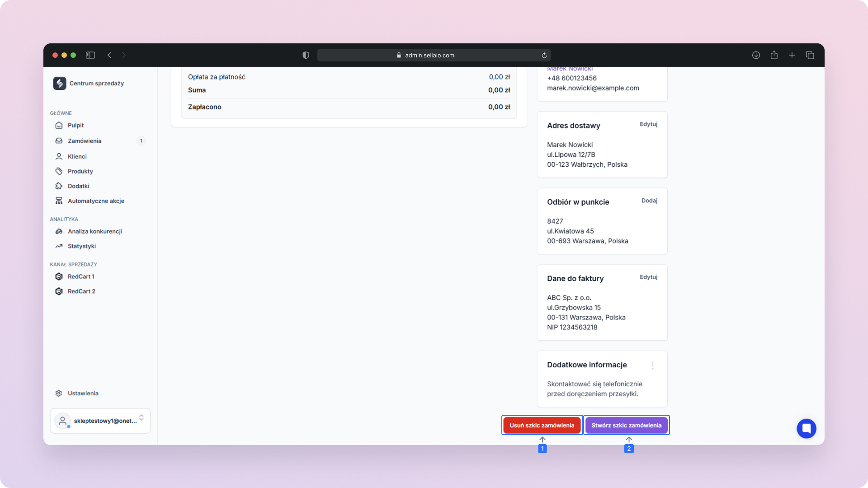Viewport: 868px width, 488px height.
Task: Click the Analiza konkurencji binoculars icon
Action: click(x=59, y=231)
